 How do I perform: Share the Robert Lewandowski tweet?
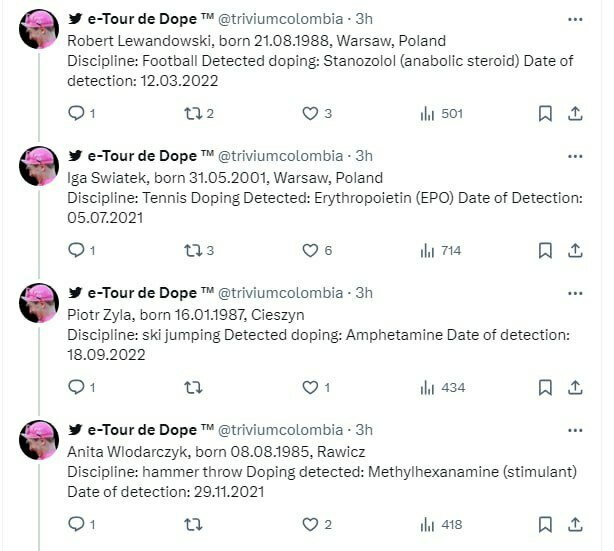(576, 113)
